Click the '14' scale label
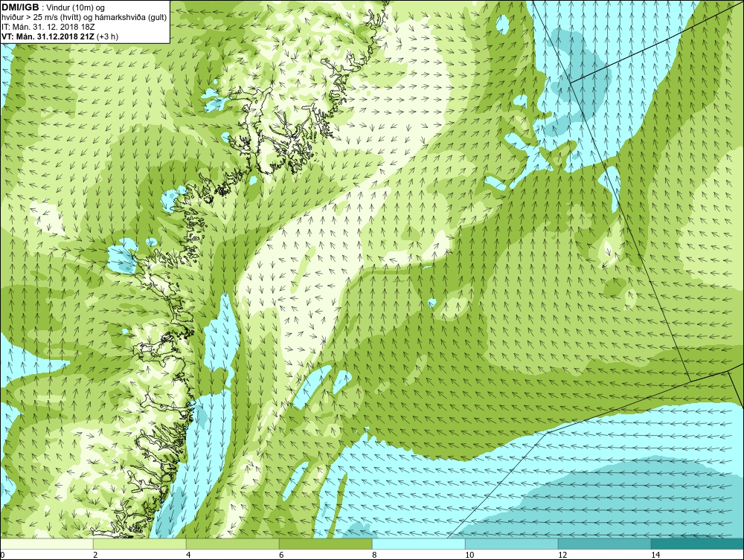This screenshot has width=744, height=560. tap(655, 555)
